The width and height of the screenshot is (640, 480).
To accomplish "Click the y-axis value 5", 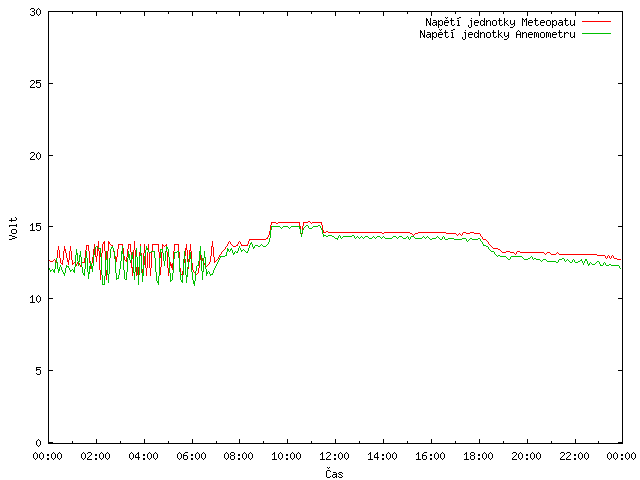I will tap(38, 371).
